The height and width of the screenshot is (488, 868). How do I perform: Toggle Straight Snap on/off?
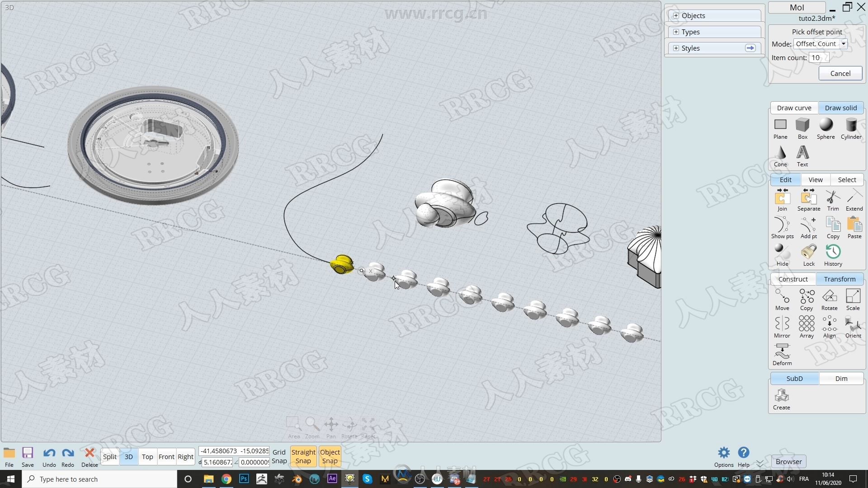pos(302,456)
